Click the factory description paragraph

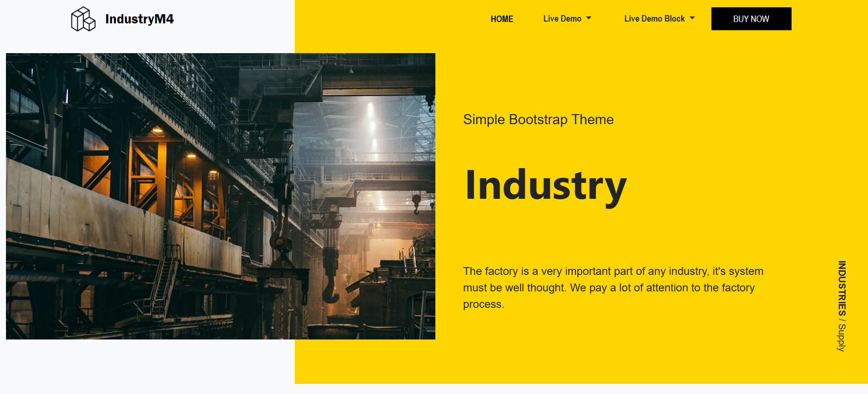613,288
